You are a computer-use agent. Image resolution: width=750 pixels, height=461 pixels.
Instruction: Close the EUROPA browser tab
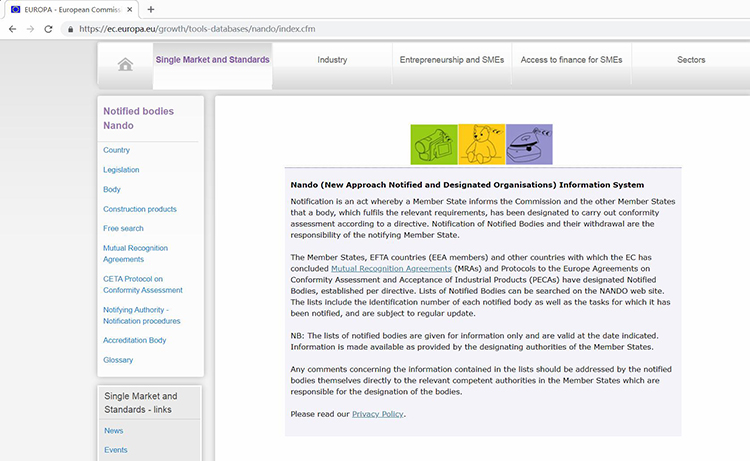[130, 9]
